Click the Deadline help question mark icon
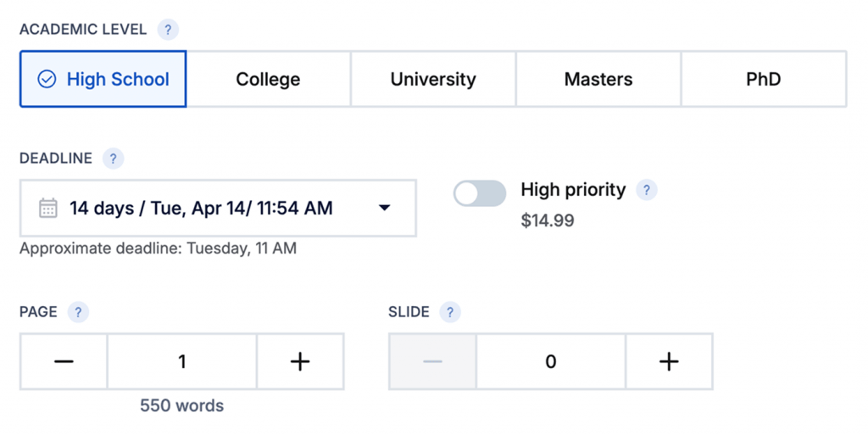Viewport: 868px width, 435px height. pos(113,159)
